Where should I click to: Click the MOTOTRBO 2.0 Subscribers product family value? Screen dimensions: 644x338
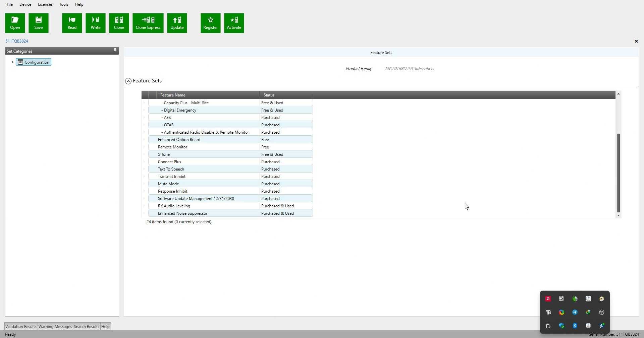[x=410, y=69]
